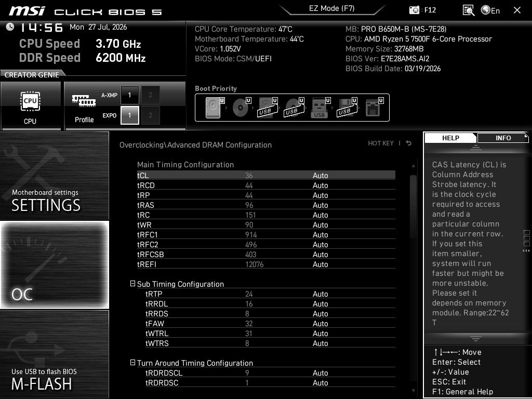The width and height of the screenshot is (532, 399).
Task: Click the tWTRL row label
Action: click(157, 333)
